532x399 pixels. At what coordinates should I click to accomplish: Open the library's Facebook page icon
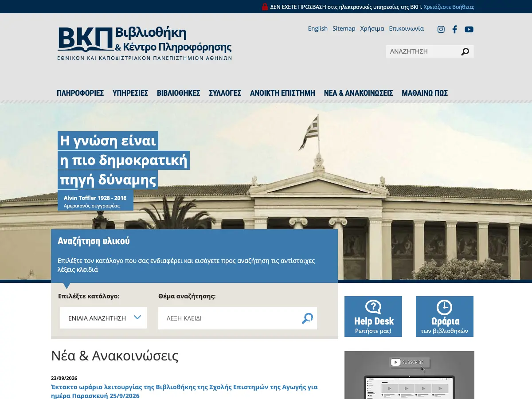pos(454,29)
